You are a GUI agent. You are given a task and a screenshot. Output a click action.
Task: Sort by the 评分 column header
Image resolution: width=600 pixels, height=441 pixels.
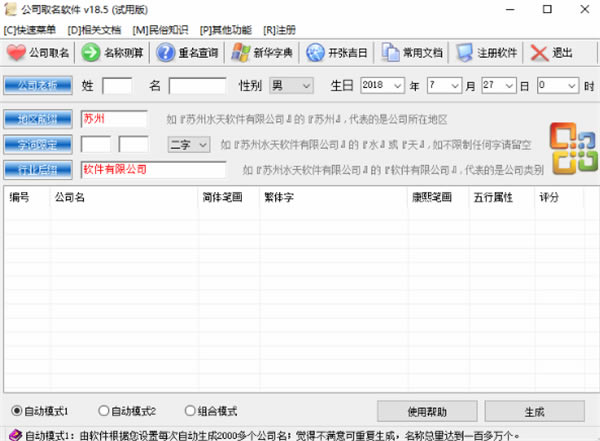click(x=549, y=197)
